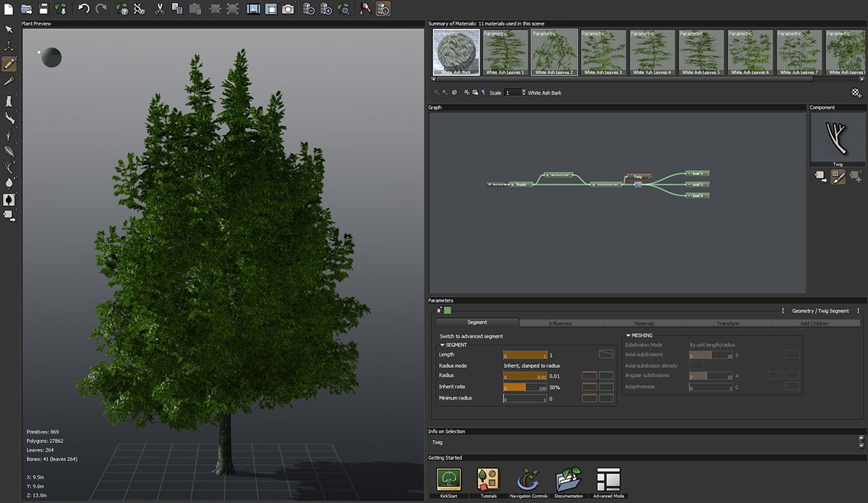
Task: Open Navigation Controls help
Action: click(x=527, y=481)
